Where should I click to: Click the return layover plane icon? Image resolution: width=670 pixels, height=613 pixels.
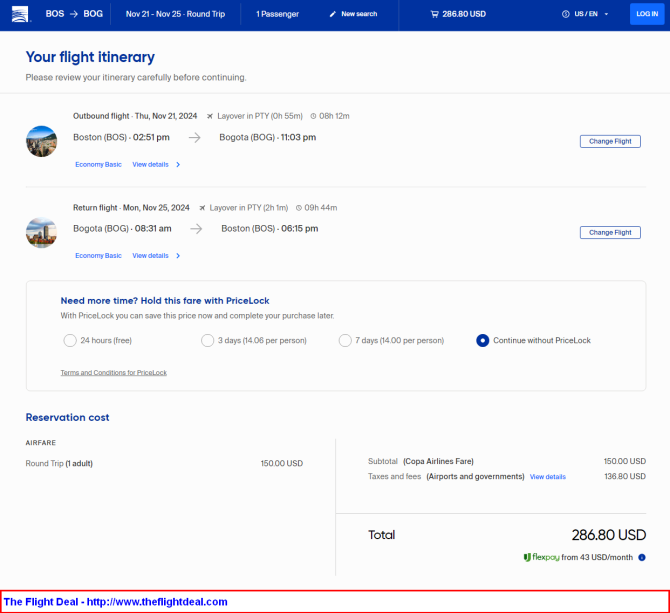point(202,208)
